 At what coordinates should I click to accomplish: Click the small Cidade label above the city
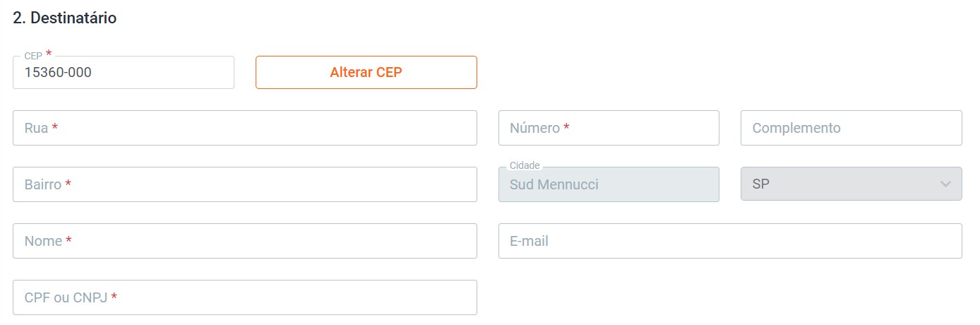[x=524, y=165]
